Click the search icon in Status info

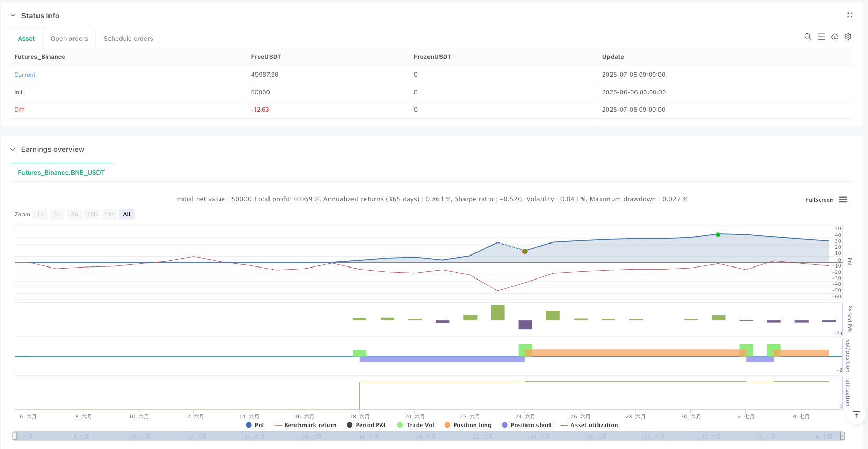[x=808, y=37]
